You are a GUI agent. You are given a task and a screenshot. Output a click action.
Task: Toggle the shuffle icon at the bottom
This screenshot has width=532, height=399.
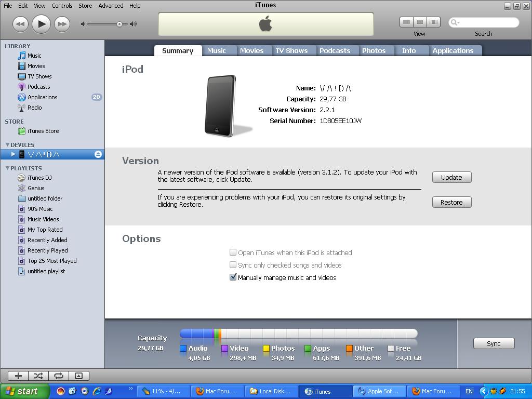click(x=38, y=376)
